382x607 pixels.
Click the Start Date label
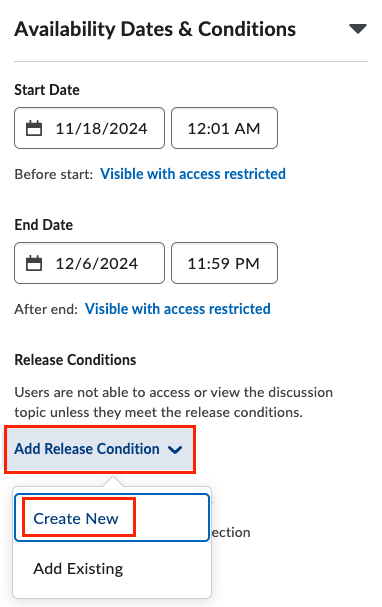coord(47,90)
